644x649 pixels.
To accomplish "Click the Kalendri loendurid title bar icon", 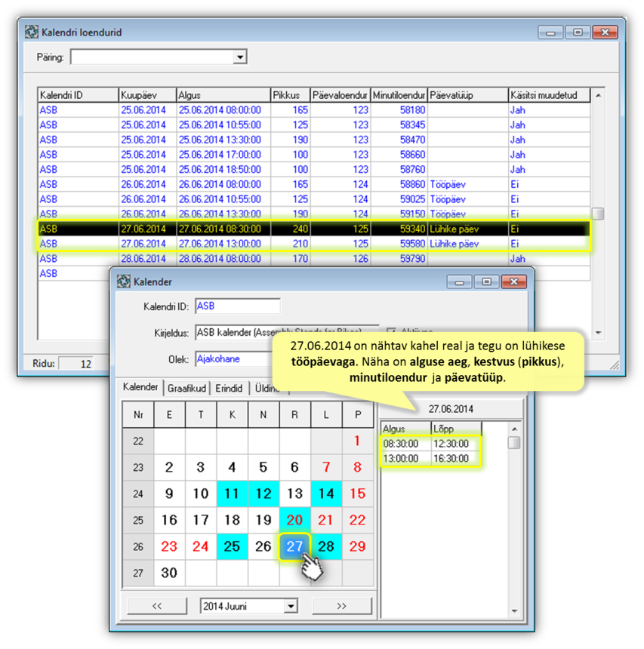I will [x=32, y=32].
